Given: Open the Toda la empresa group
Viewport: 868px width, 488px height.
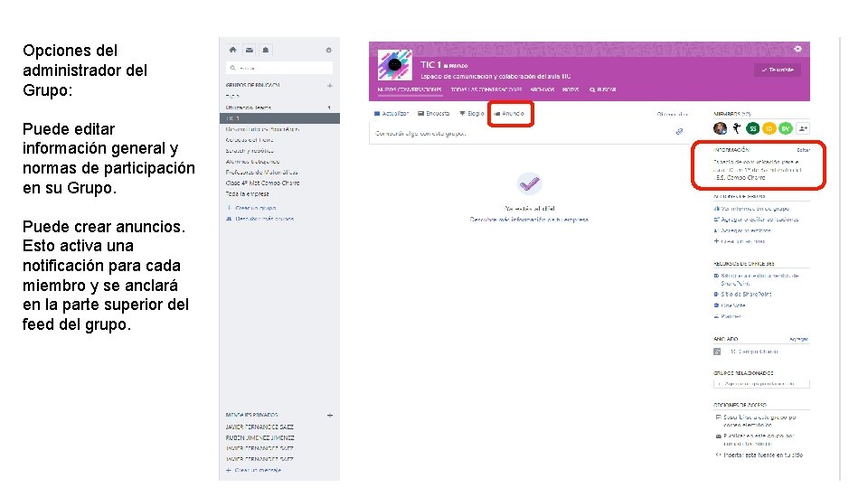Looking at the screenshot, I should pyautogui.click(x=247, y=193).
